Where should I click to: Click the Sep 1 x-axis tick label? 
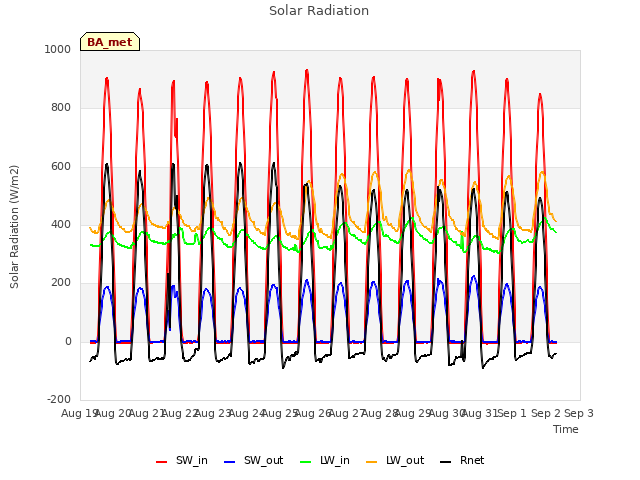(513, 413)
